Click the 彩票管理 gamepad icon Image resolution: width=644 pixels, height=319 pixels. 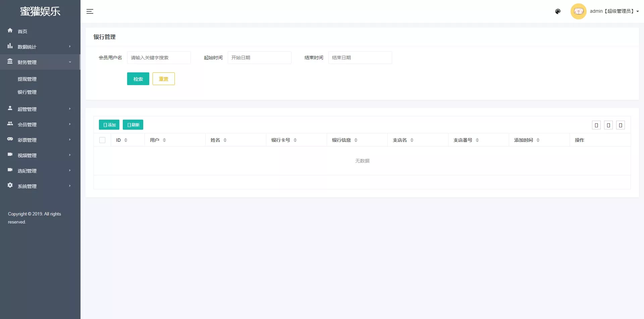(x=10, y=139)
